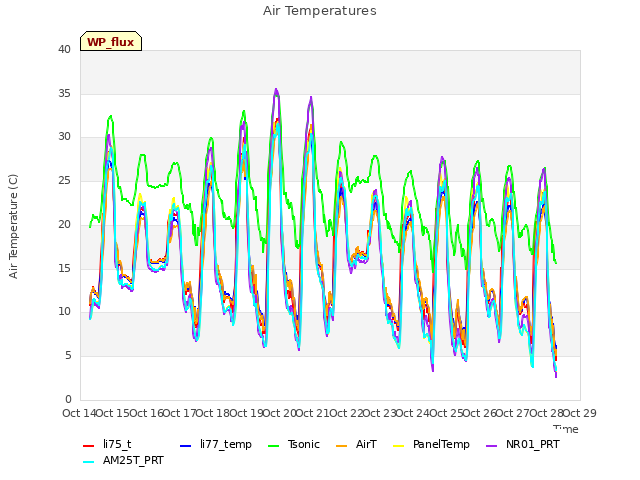Viewport: 640px width, 480px height.
Task: Click the purple NR01_PRT legend swatch
Action: pos(492,446)
